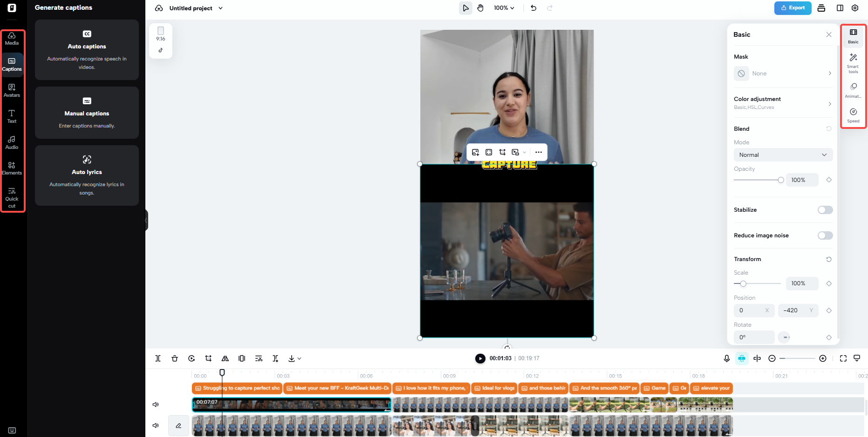
Task: Click the split-with-sparkle icon in the timeline toolbar
Action: tap(275, 358)
